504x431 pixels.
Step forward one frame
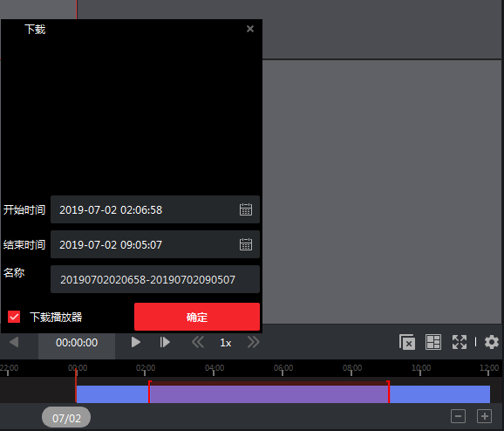coord(165,342)
